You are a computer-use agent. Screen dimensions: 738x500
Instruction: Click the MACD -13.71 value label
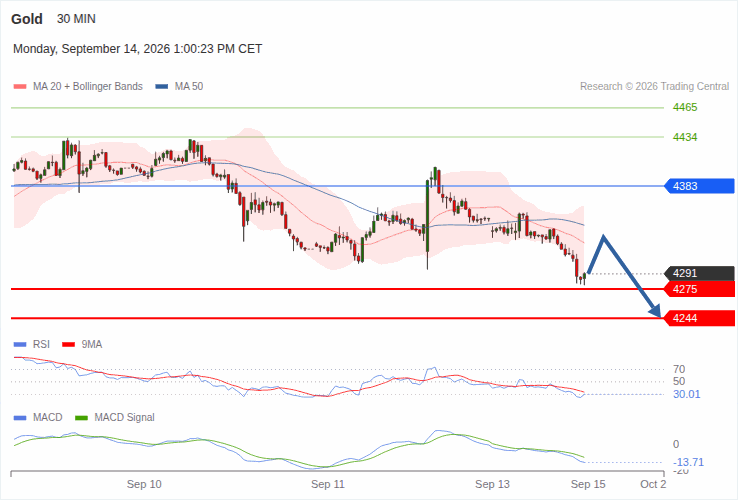(x=688, y=462)
